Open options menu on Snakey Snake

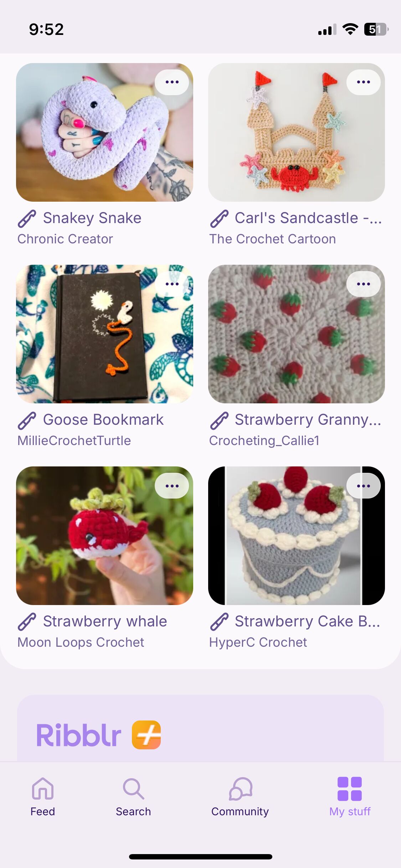tap(172, 82)
